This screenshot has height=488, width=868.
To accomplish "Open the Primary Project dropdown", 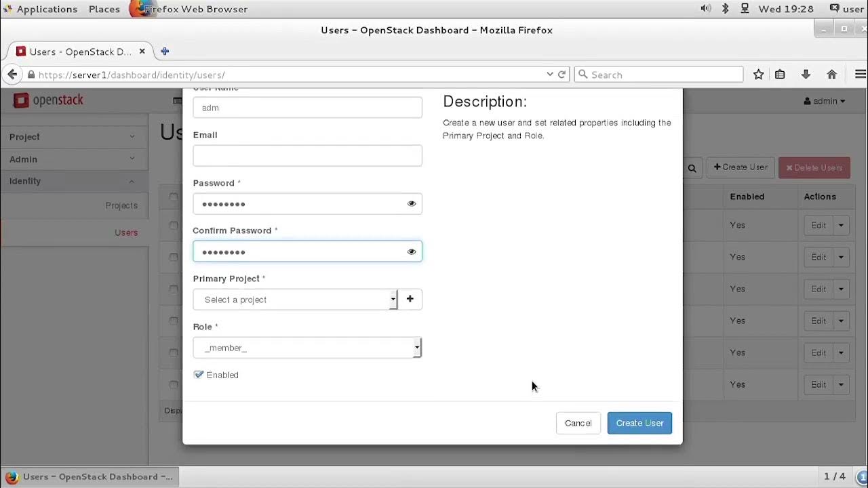I will tap(294, 300).
